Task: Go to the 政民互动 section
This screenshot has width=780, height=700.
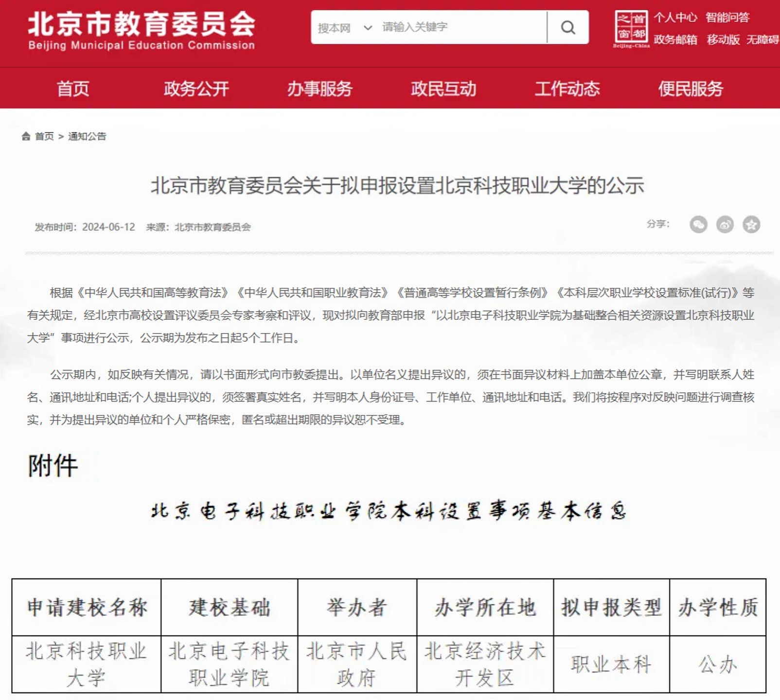Action: 443,89
